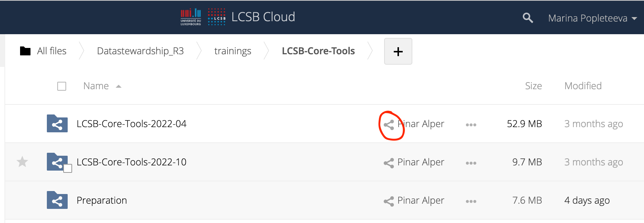644x223 pixels.
Task: Tick the checkbox on LCSB-Core-Tools-2022-10 folder
Action: pos(68,168)
